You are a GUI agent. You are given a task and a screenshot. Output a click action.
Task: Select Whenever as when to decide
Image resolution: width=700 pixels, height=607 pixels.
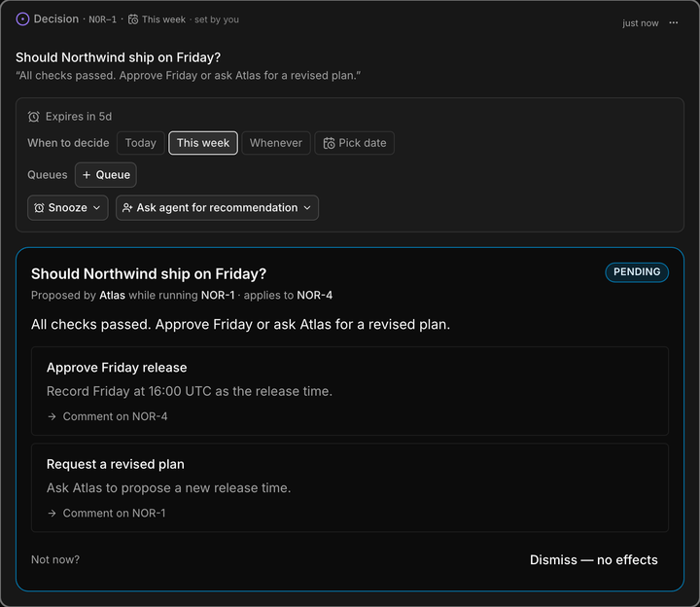276,143
